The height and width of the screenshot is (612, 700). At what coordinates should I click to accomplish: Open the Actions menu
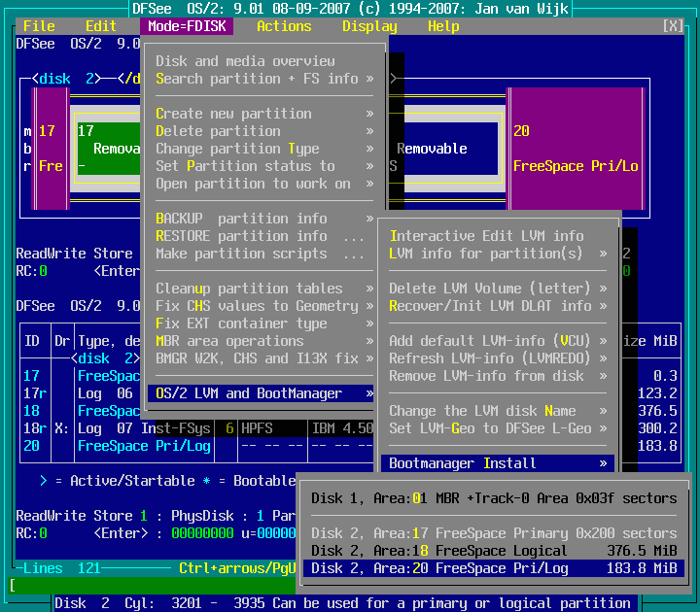tap(284, 26)
